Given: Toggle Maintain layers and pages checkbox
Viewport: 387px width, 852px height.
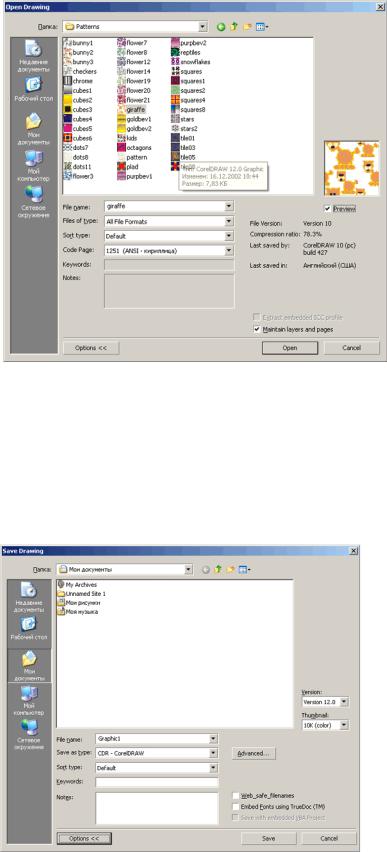Looking at the screenshot, I should (x=257, y=329).
